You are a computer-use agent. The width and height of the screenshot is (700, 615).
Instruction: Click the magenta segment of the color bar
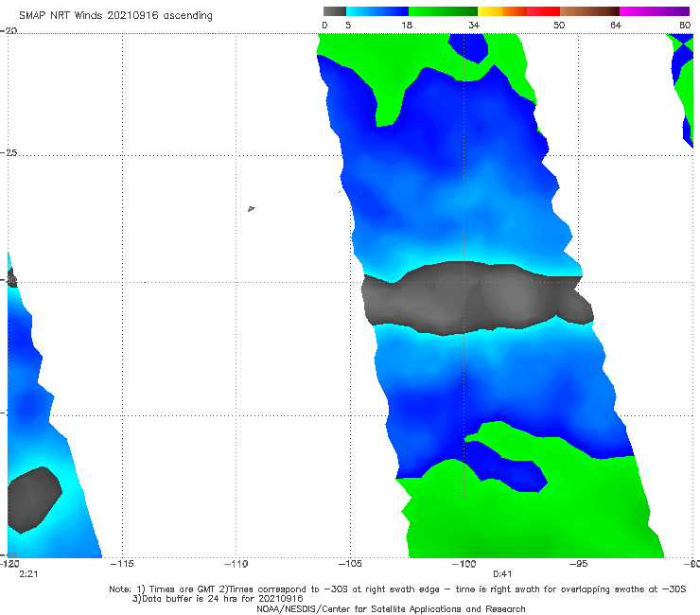(655, 11)
